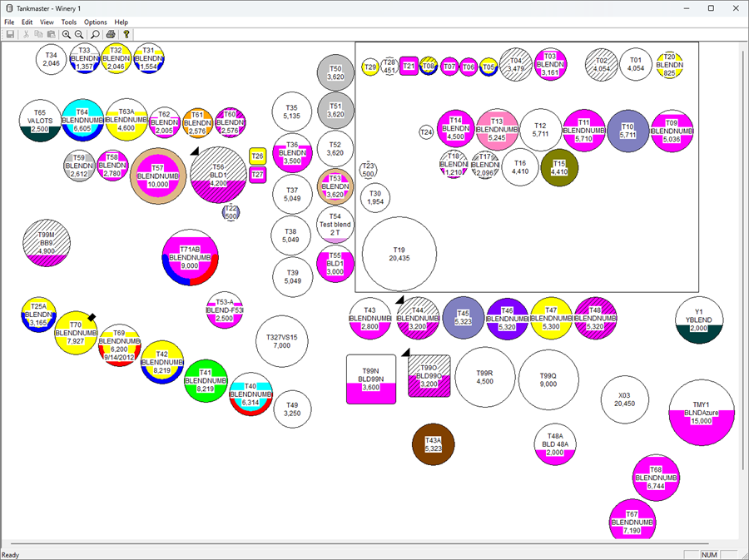
Task: Click the small yellow square tank T26
Action: pyautogui.click(x=257, y=156)
